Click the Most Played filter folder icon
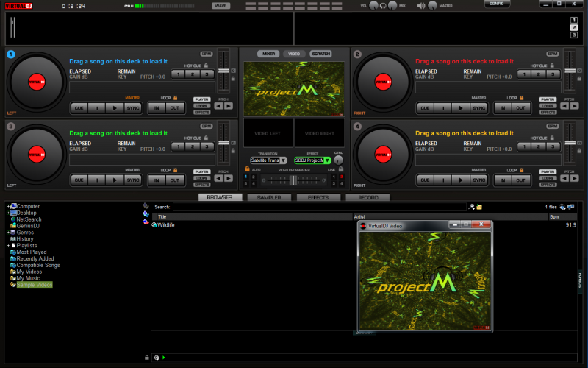The height and width of the screenshot is (368, 588). point(13,252)
